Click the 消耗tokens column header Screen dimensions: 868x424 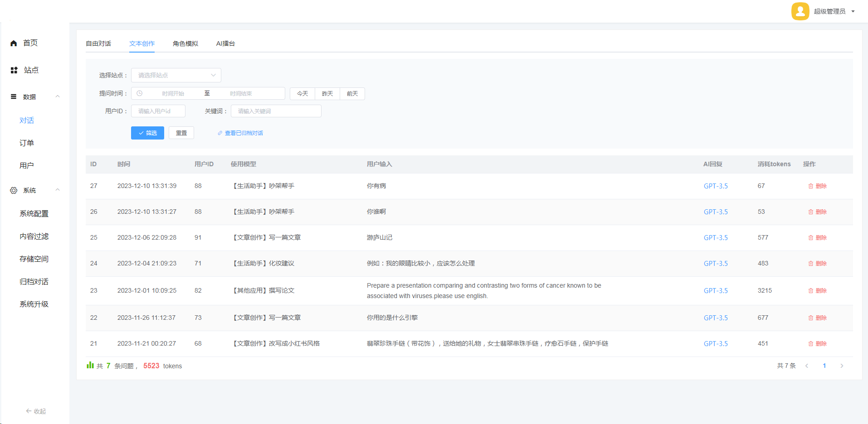(x=774, y=164)
